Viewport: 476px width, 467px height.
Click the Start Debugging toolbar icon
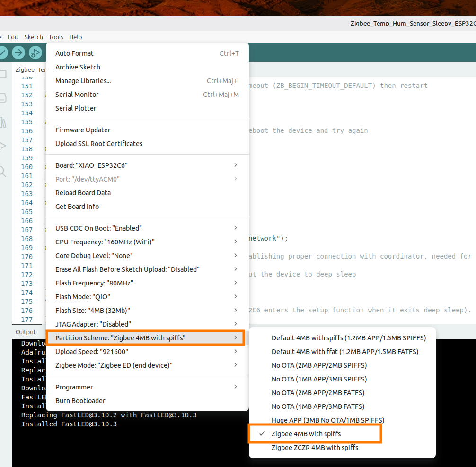tap(35, 52)
